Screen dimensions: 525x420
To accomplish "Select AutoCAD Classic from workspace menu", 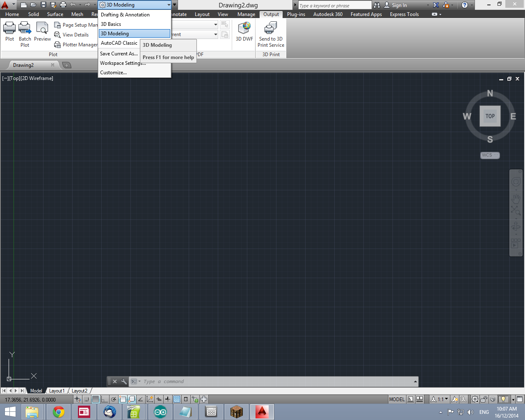I will [119, 43].
